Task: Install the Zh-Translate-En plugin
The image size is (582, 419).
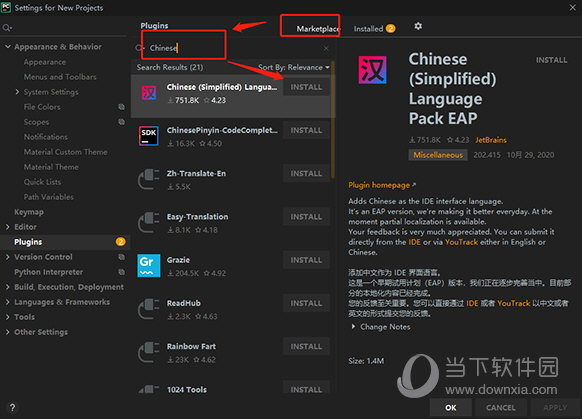Action: coord(306,173)
